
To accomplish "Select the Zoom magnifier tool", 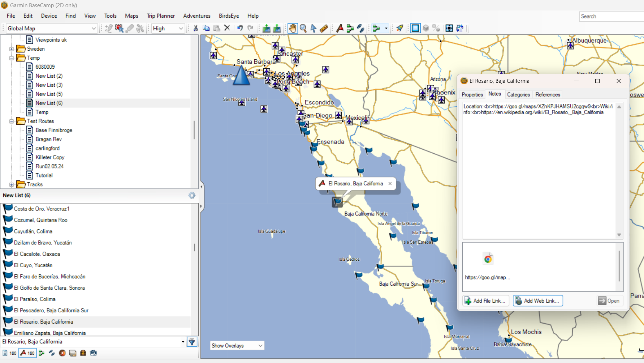I will pos(303,28).
